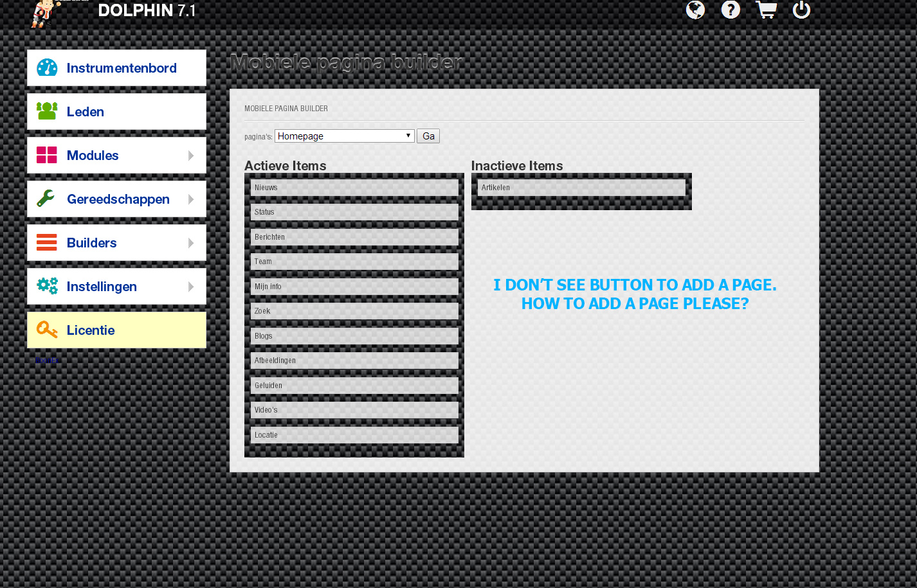Select the Berichten active item
This screenshot has width=917, height=588.
(x=354, y=237)
